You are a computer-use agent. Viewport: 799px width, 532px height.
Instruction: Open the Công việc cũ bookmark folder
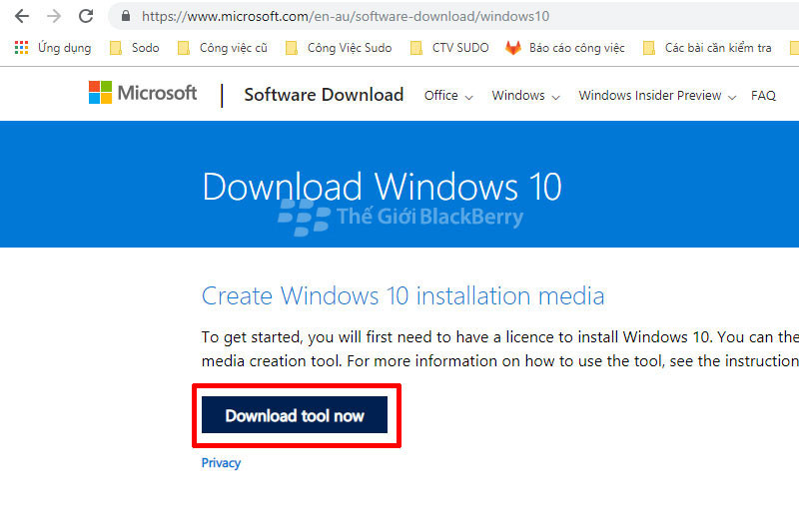pos(222,48)
